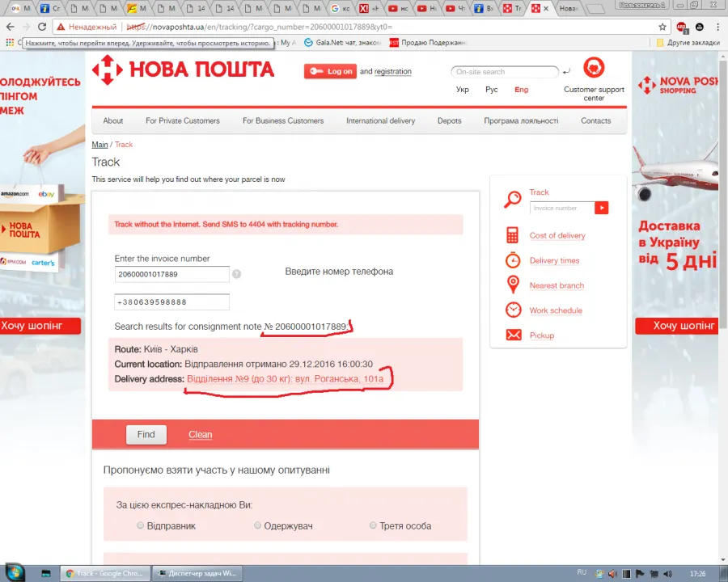This screenshot has height=582, width=728.
Task: Open the Contacts menu item
Action: coord(595,120)
